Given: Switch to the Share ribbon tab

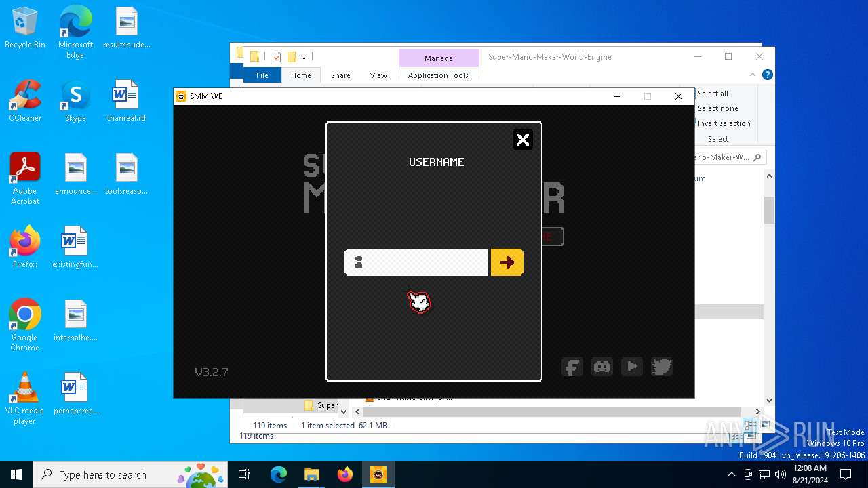Looking at the screenshot, I should (x=340, y=75).
